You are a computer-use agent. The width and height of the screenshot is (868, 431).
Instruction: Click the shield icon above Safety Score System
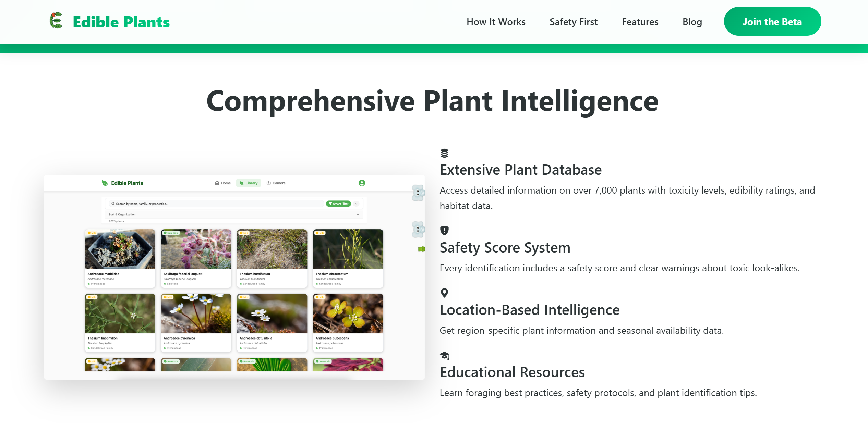[x=445, y=231]
